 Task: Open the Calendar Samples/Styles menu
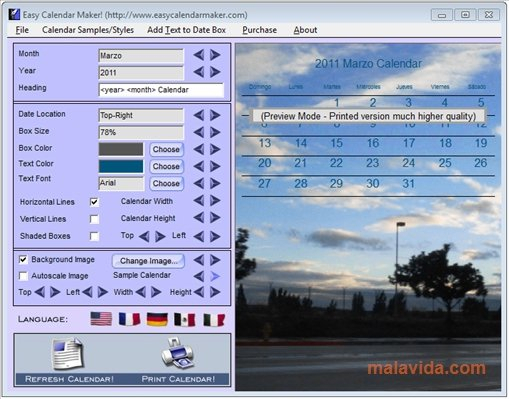88,30
